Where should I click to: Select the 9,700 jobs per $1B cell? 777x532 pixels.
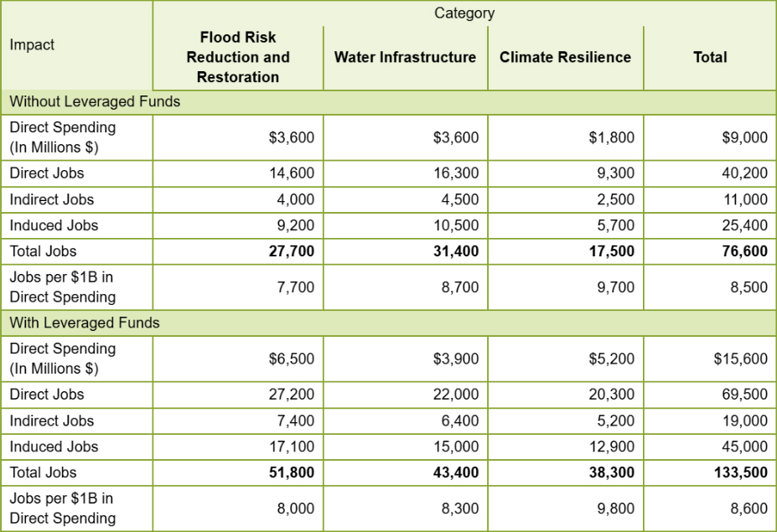566,287
